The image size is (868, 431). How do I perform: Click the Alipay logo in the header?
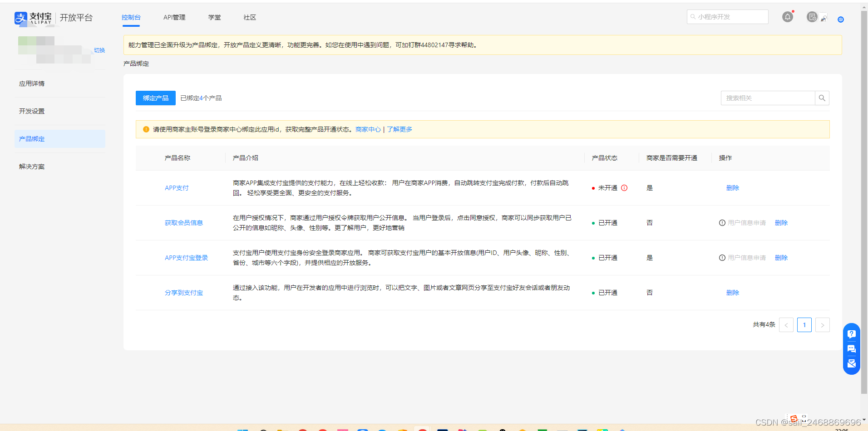[33, 18]
